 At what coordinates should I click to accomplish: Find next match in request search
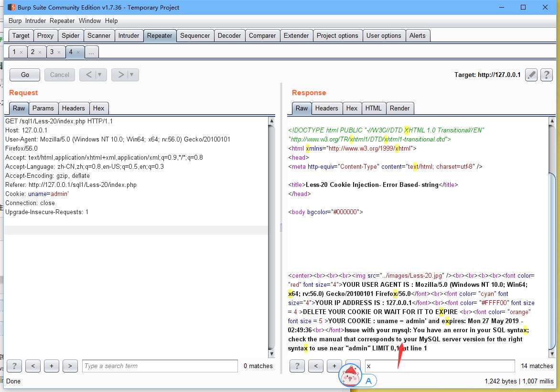click(70, 366)
